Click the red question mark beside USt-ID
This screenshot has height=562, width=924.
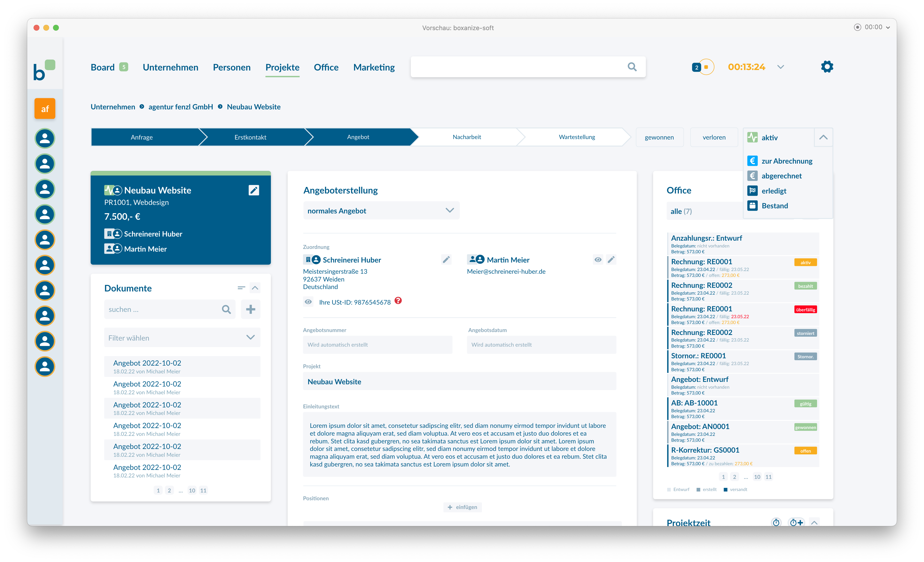coord(398,301)
